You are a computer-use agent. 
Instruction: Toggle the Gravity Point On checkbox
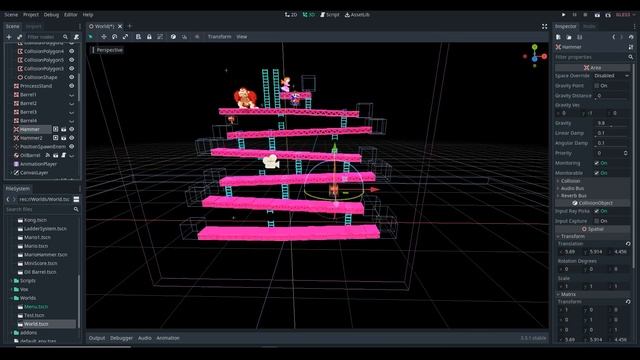(x=597, y=86)
